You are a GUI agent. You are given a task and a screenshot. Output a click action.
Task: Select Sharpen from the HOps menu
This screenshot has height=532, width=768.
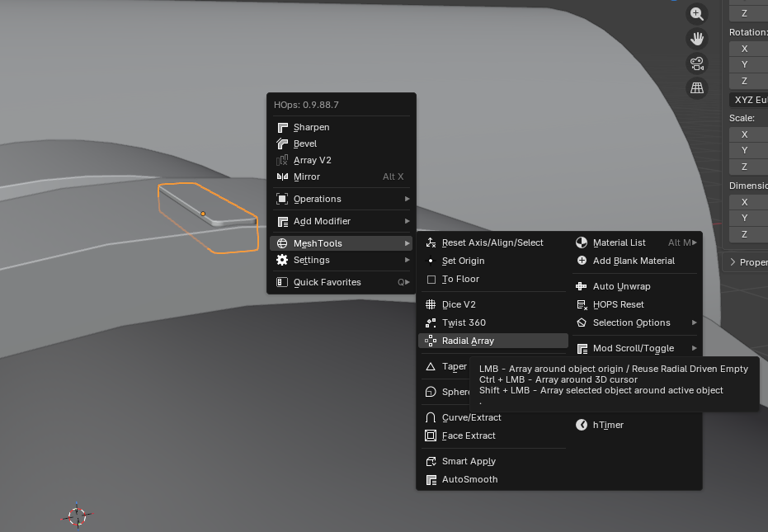pyautogui.click(x=342, y=127)
